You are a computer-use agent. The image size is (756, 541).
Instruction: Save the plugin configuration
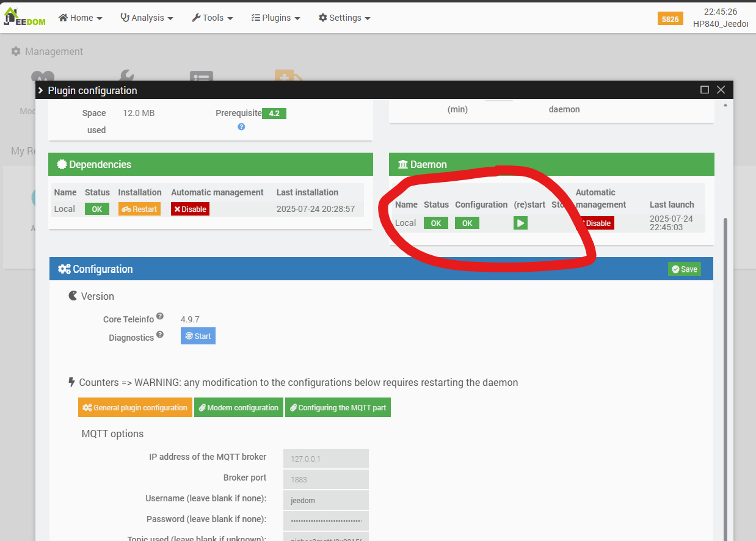click(684, 269)
